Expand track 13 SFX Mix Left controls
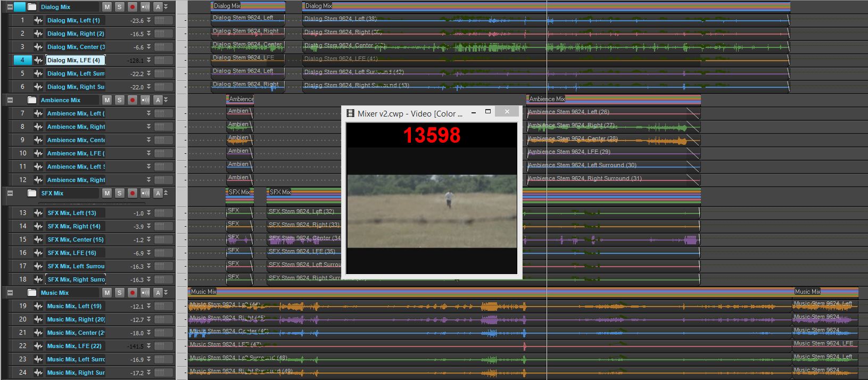This screenshot has height=380, width=868. (x=149, y=213)
